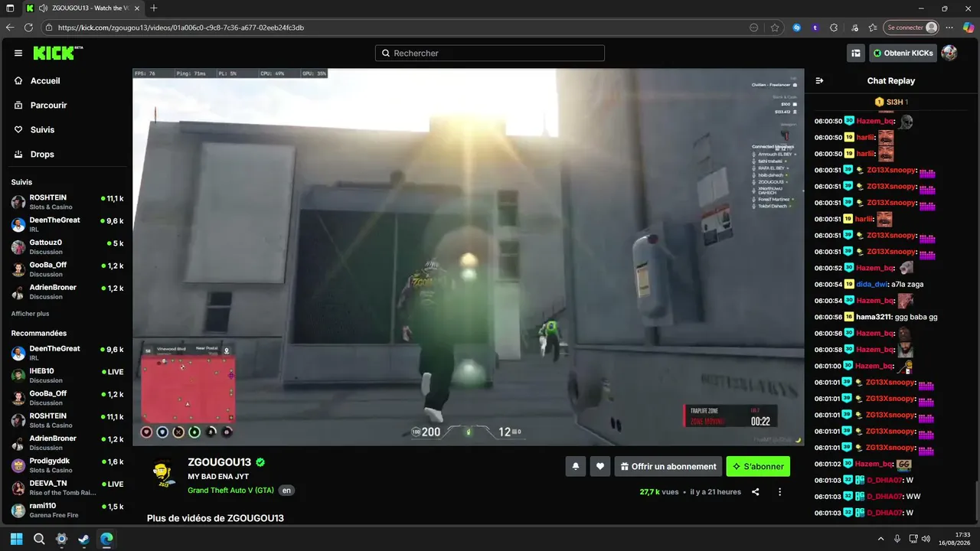Show hidden system tray icons

pos(880,539)
